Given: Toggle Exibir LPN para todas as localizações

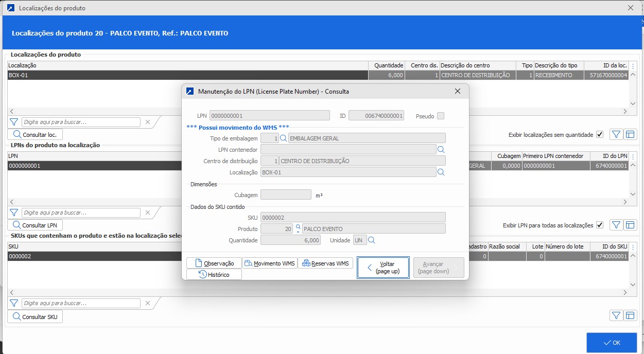Looking at the screenshot, I should coord(599,225).
